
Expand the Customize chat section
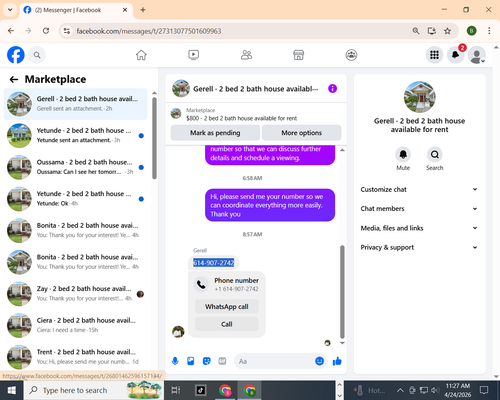419,189
